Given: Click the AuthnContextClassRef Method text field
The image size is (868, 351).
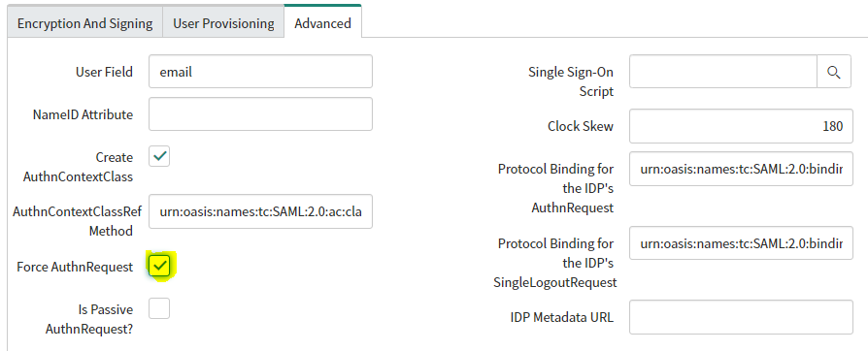Looking at the screenshot, I should point(260,211).
